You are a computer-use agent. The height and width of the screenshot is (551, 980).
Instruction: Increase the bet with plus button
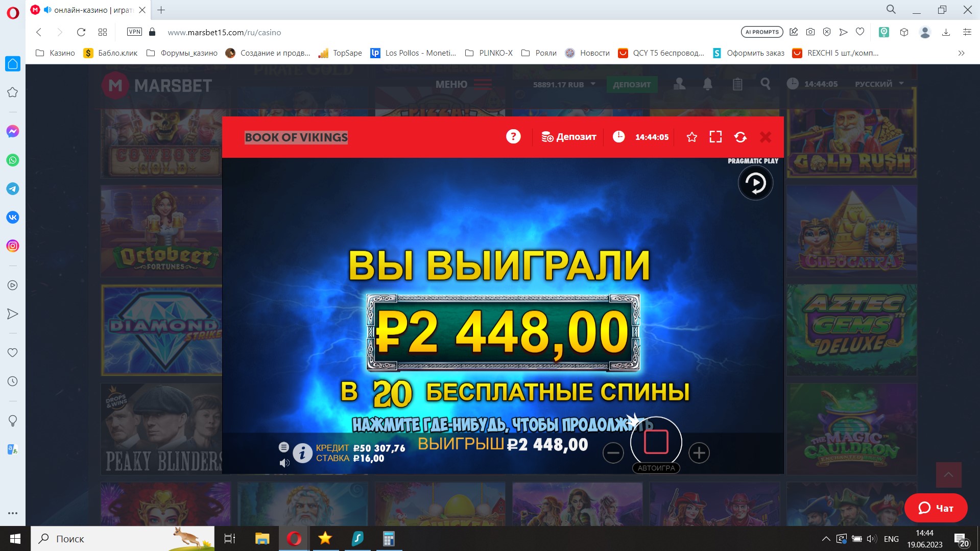699,452
